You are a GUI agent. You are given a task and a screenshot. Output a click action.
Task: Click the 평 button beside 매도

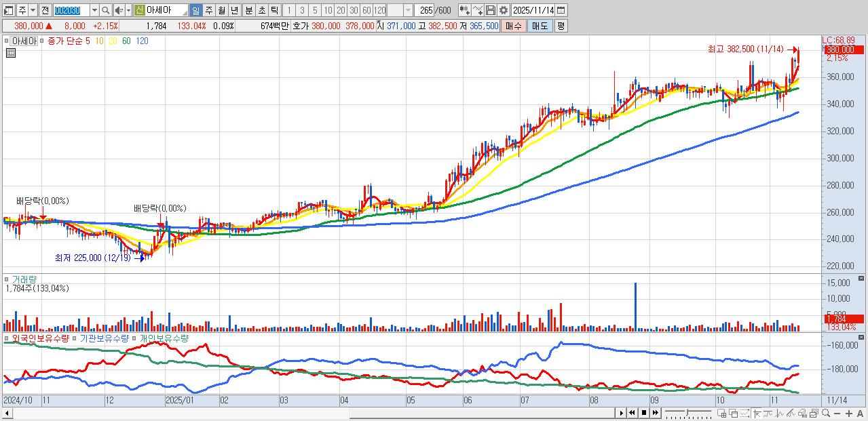tap(561, 26)
